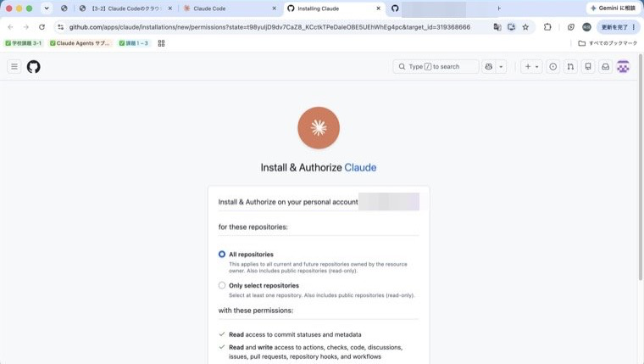Click the Gemini に相談 button
The width and height of the screenshot is (644, 364).
click(x=613, y=8)
